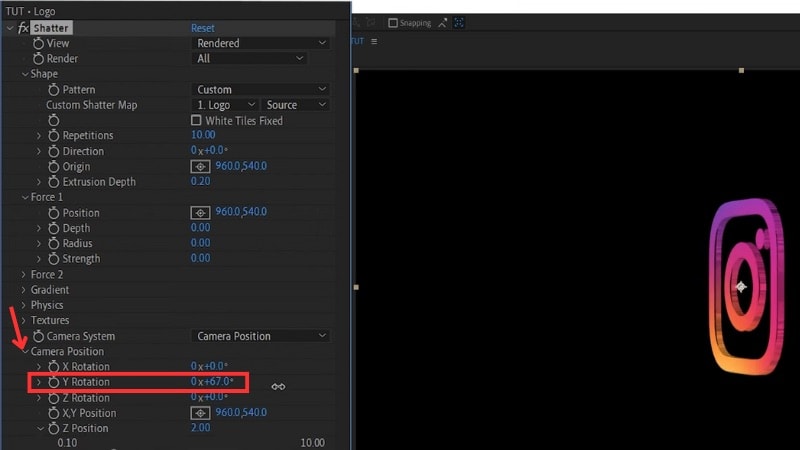800x450 pixels.
Task: Click the anchor point on Instagram logo
Action: pyautogui.click(x=741, y=287)
